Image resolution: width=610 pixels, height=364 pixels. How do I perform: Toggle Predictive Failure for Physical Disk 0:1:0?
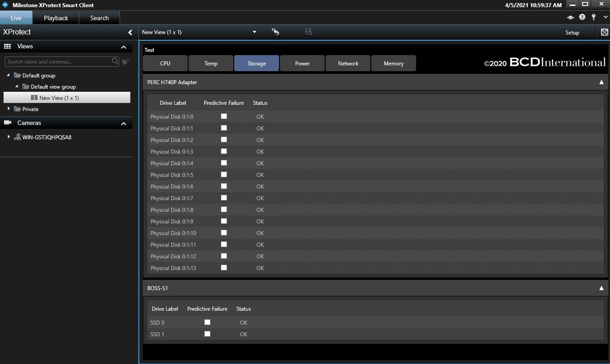coord(224,116)
